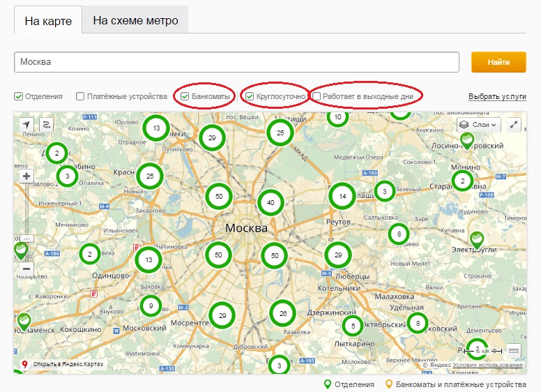Toggle the 'Отделения' checkbox

point(18,96)
